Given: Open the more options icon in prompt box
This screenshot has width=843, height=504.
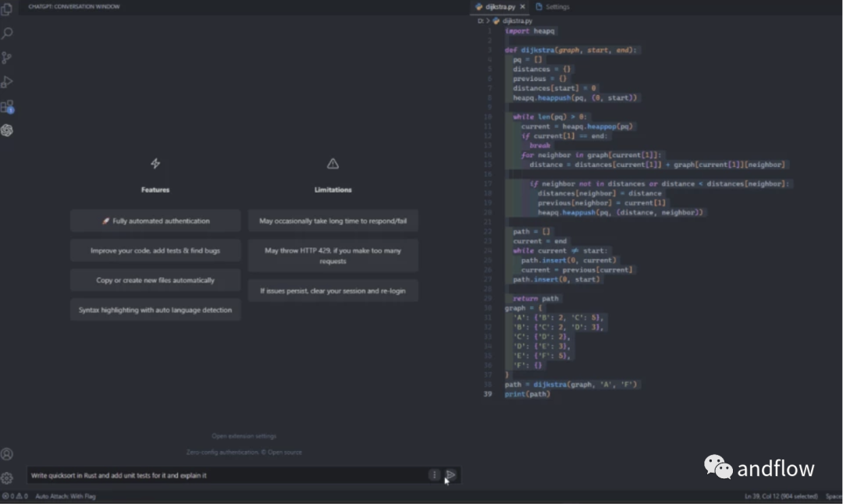Looking at the screenshot, I should click(435, 475).
